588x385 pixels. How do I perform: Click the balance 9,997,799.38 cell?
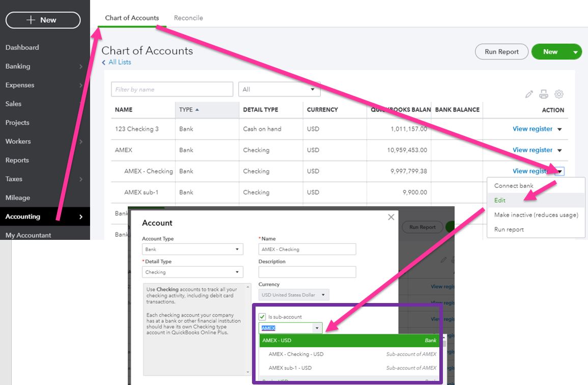coord(409,171)
